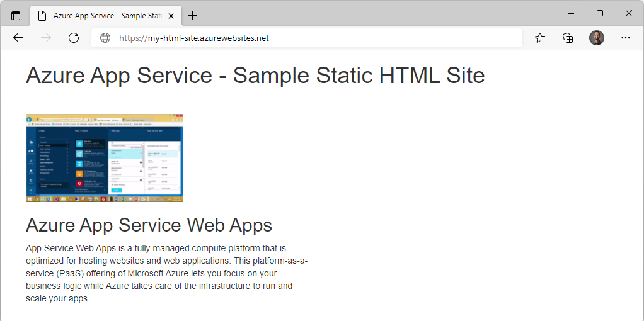
Task: Open the Favorites star icon
Action: click(x=540, y=38)
